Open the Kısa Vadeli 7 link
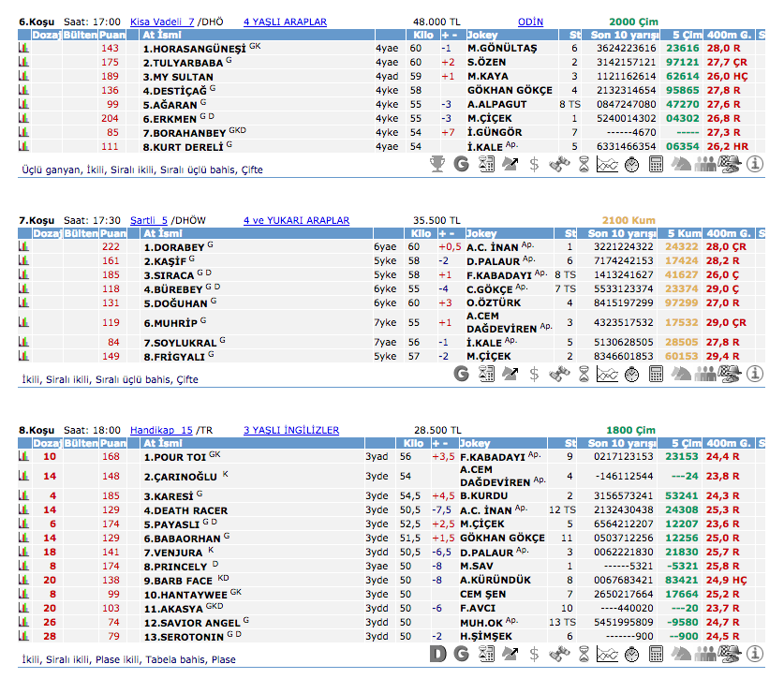The image size is (784, 679). [x=162, y=20]
